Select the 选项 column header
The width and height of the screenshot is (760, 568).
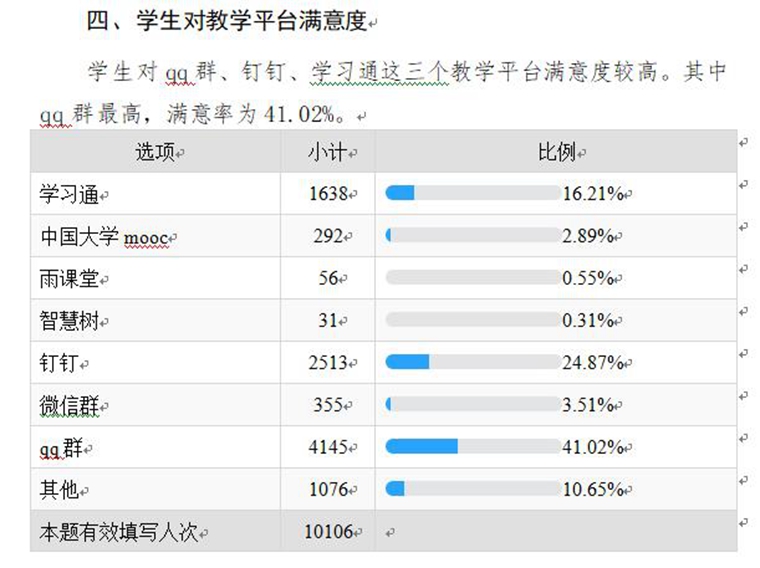click(x=156, y=152)
